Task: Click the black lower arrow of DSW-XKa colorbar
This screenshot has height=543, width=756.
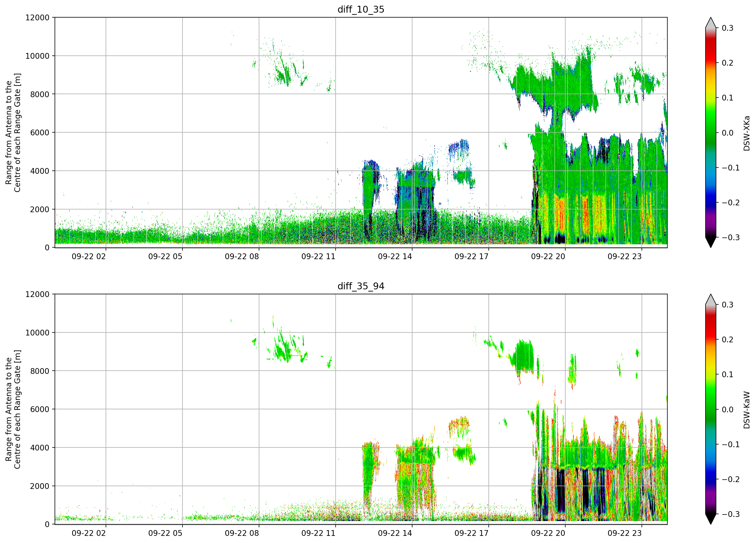Action: tap(711, 242)
